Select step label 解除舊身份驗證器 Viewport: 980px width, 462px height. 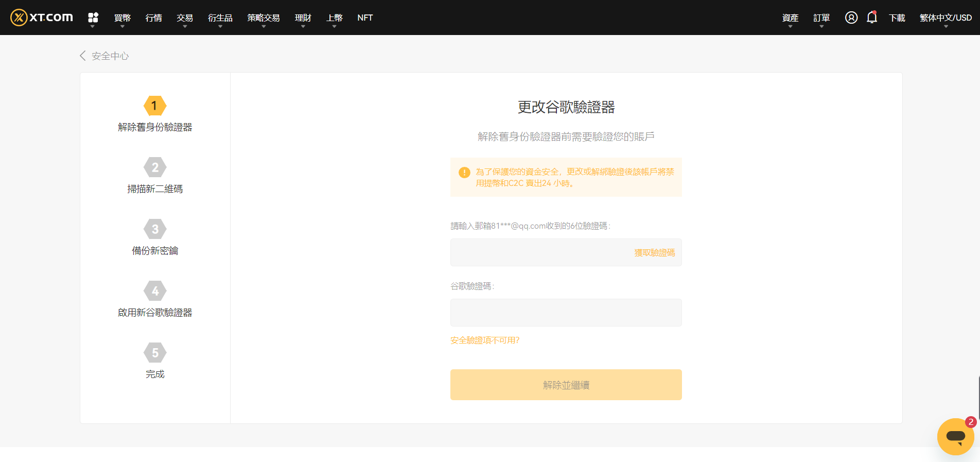tap(155, 127)
